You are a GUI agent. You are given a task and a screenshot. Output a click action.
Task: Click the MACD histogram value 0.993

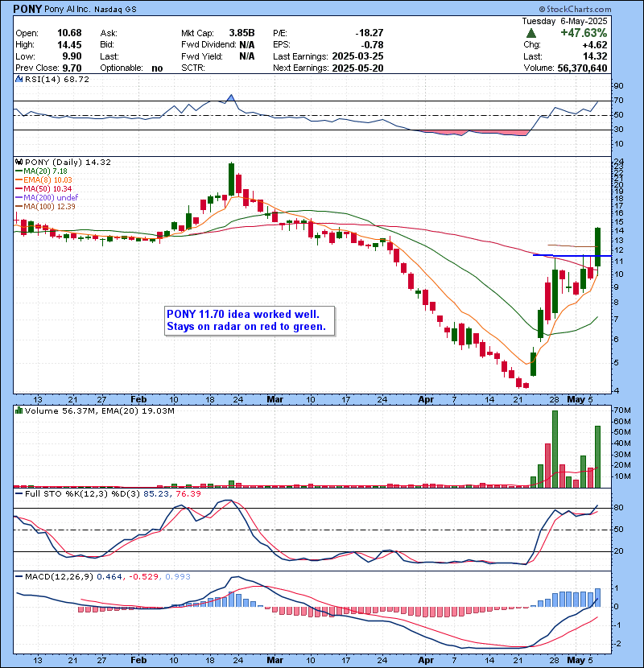point(178,577)
